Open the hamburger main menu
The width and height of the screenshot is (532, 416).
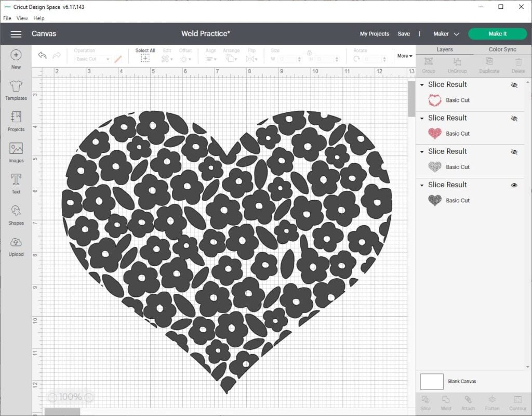(16, 34)
